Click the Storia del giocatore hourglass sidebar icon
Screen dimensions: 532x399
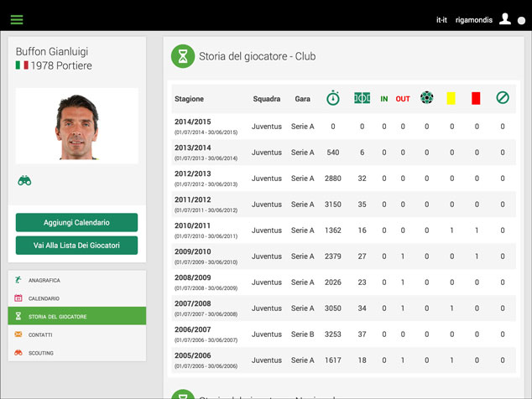coord(18,316)
